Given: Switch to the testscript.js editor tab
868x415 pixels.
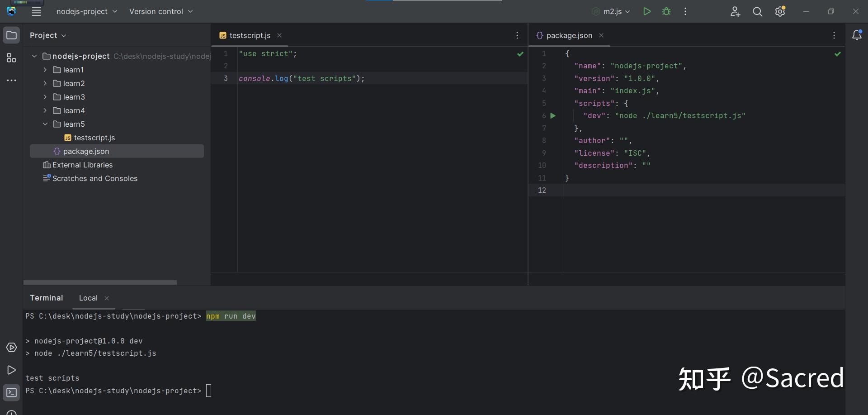Looking at the screenshot, I should point(250,35).
